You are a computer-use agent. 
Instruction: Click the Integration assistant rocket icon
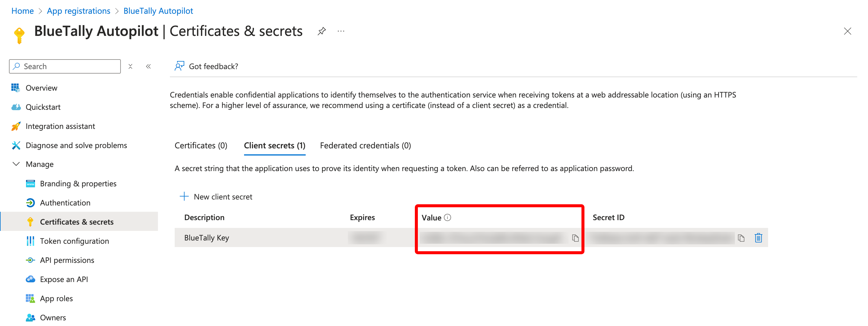pyautogui.click(x=16, y=126)
